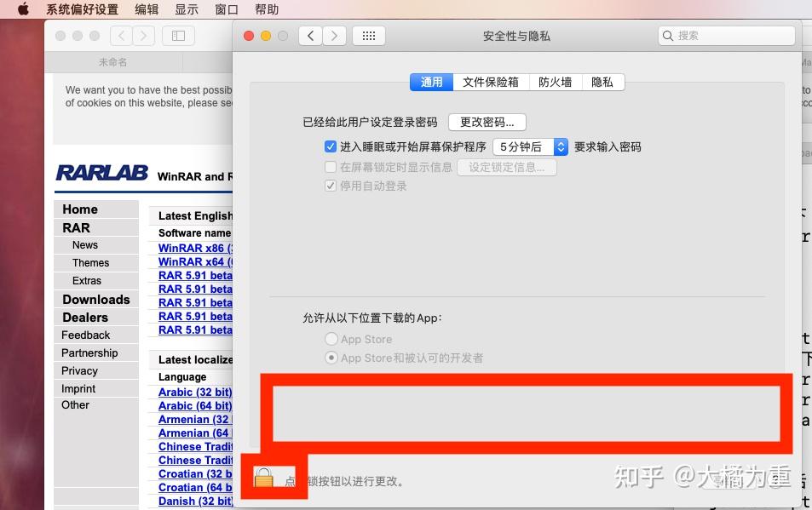The width and height of the screenshot is (812, 510).
Task: Click the 更改密码... button
Action: point(487,122)
